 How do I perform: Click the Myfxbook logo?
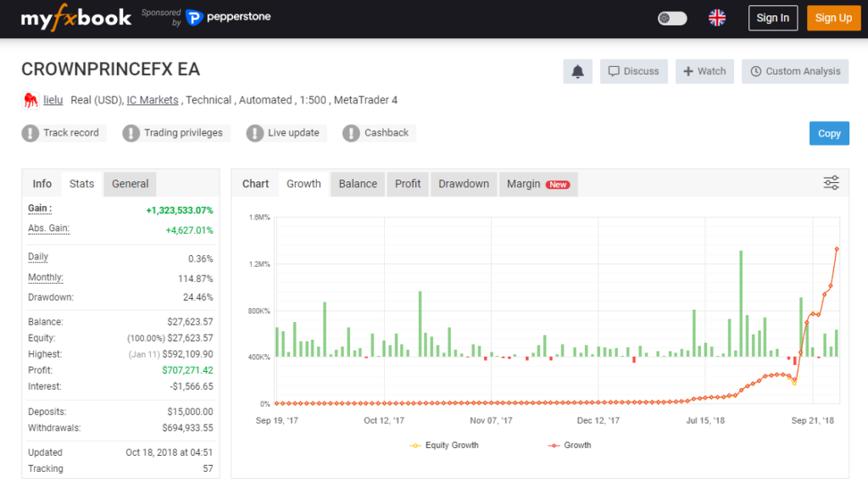[75, 17]
